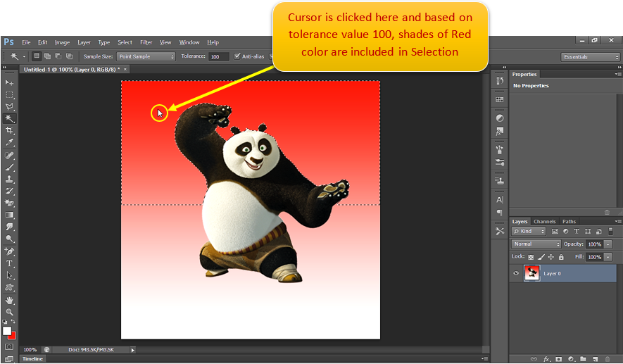Viewport: 623px width, 364px height.
Task: Select the Horizontal Type tool
Action: [9, 263]
